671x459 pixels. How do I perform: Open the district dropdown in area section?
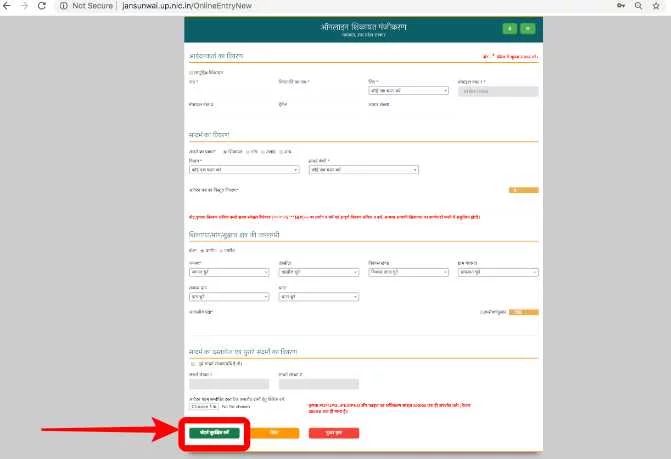pyautogui.click(x=229, y=272)
